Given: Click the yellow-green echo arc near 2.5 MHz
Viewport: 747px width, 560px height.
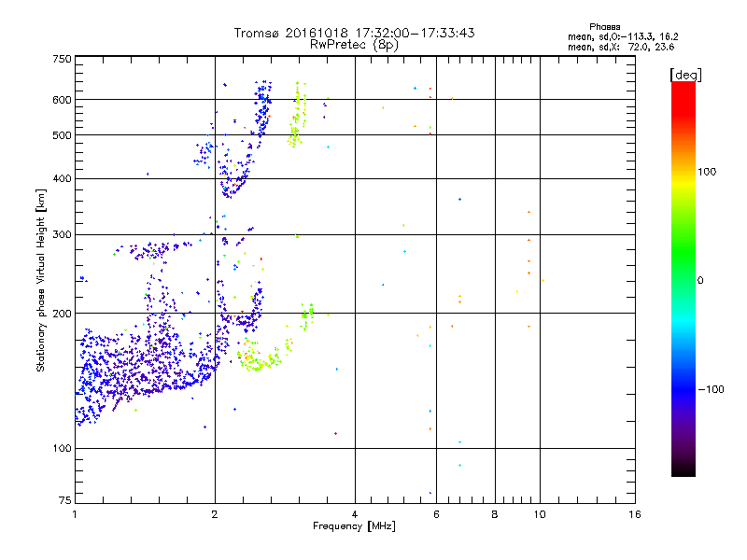Looking at the screenshot, I should pyautogui.click(x=263, y=358).
